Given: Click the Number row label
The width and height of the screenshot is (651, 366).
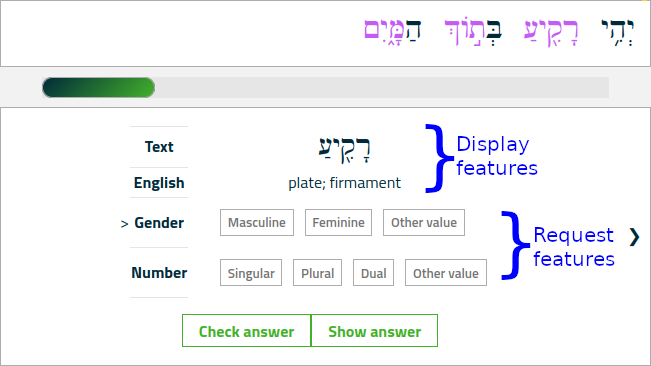Looking at the screenshot, I should pos(159,273).
